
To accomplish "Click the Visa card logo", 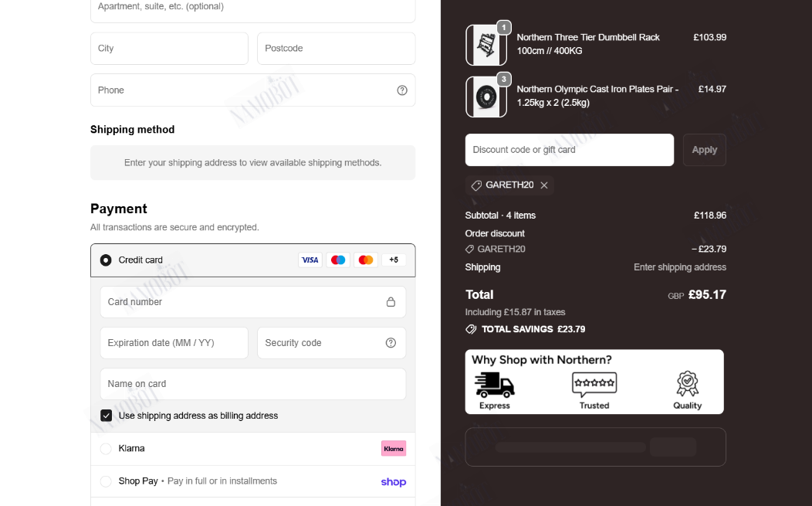I will click(310, 260).
